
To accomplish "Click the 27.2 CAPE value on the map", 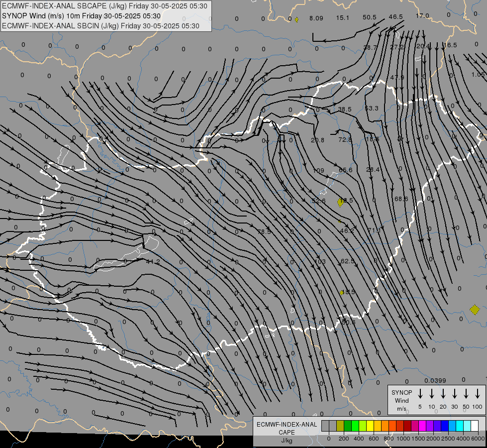I will [397, 47].
